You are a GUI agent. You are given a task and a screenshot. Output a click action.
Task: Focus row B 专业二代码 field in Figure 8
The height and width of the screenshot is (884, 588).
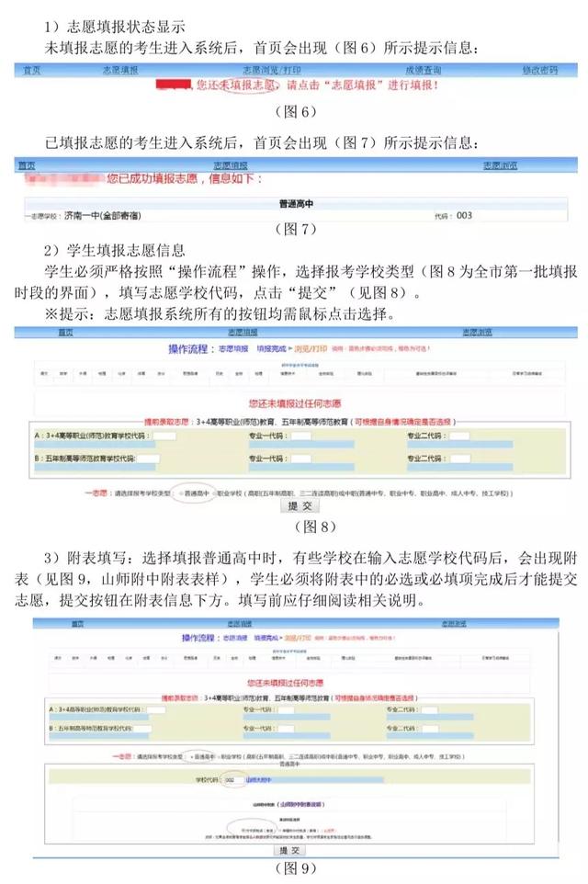coord(459,459)
